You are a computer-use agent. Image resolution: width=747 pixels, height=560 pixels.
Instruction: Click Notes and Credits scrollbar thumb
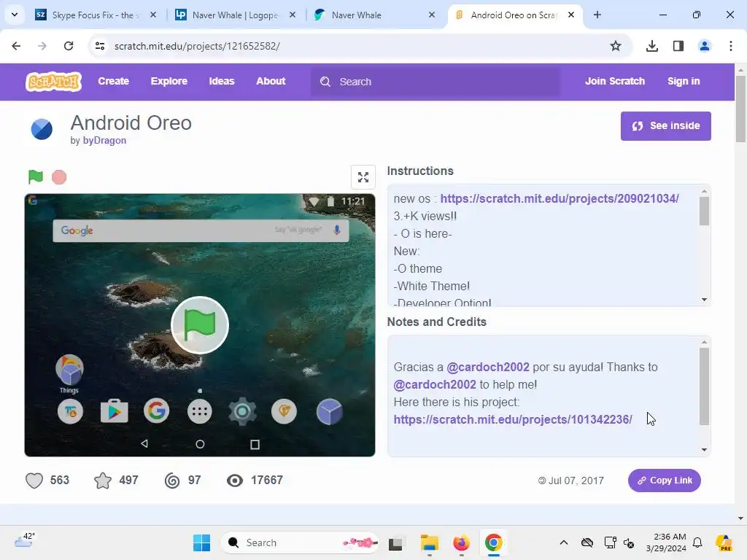704,386
